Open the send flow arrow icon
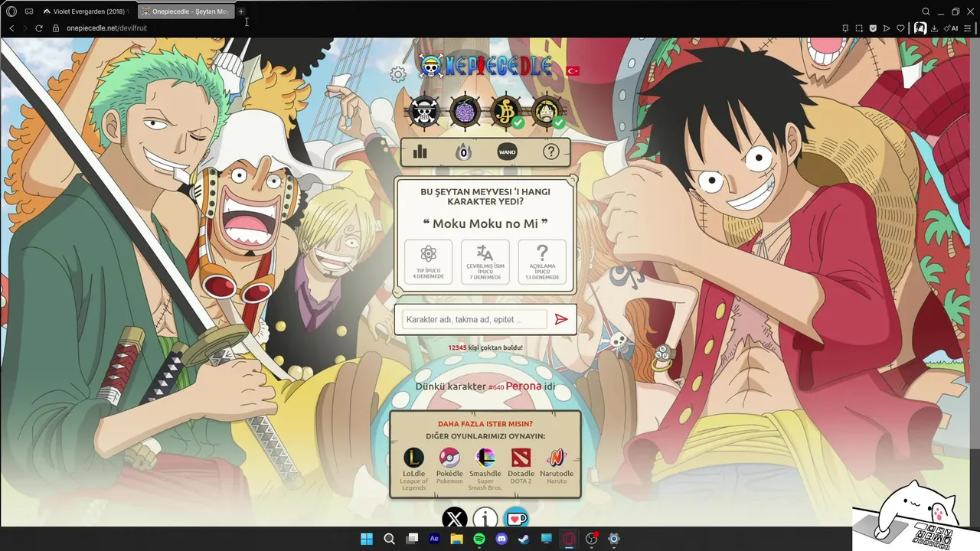The image size is (980, 551). pos(887,28)
